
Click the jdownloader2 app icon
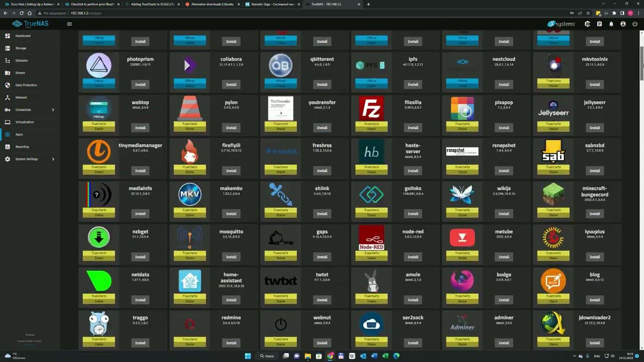(x=553, y=323)
